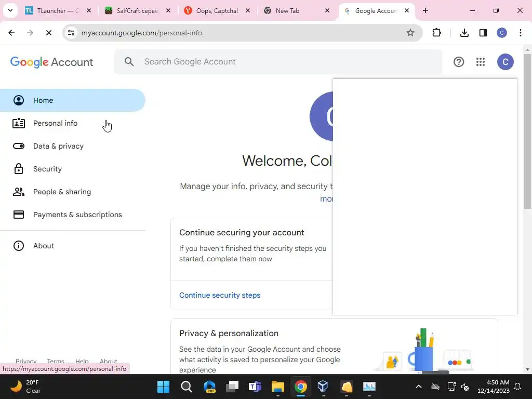Open Windows taskbar search

(x=187, y=387)
